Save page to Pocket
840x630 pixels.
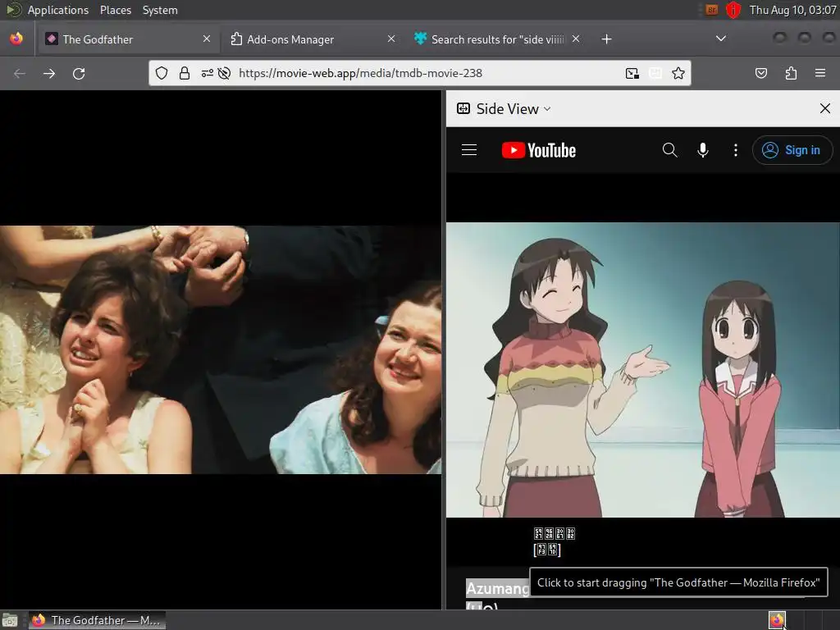click(760, 73)
